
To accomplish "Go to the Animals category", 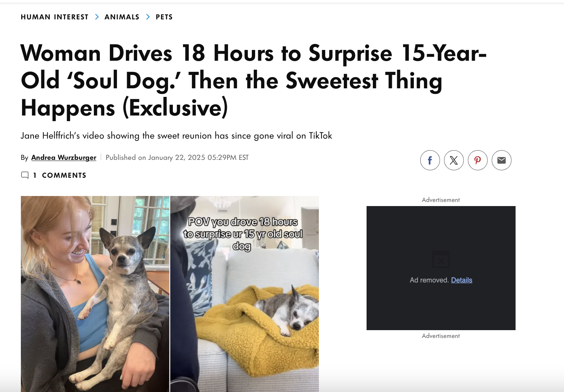I will click(x=122, y=17).
